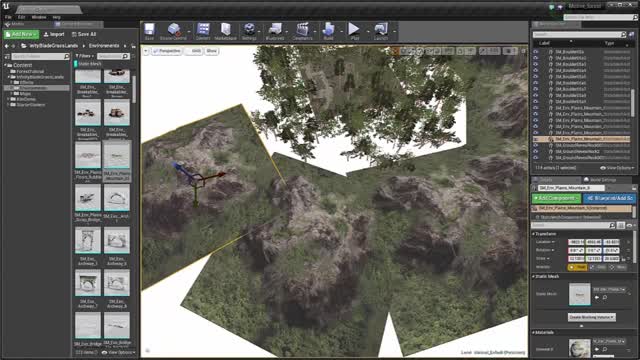The height and width of the screenshot is (360, 640).
Task: Open the Edit menu
Action: 21,17
